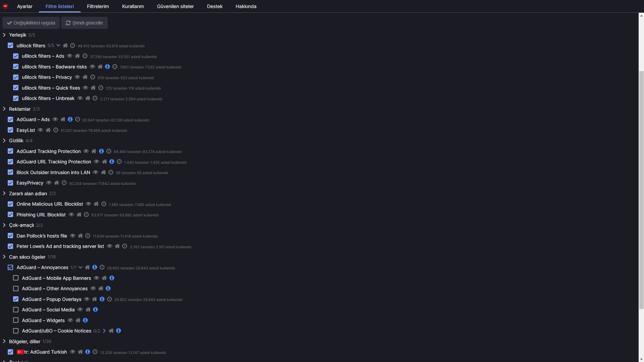
Task: Click info icon for AdGuard – Social Media
Action: pyautogui.click(x=95, y=310)
